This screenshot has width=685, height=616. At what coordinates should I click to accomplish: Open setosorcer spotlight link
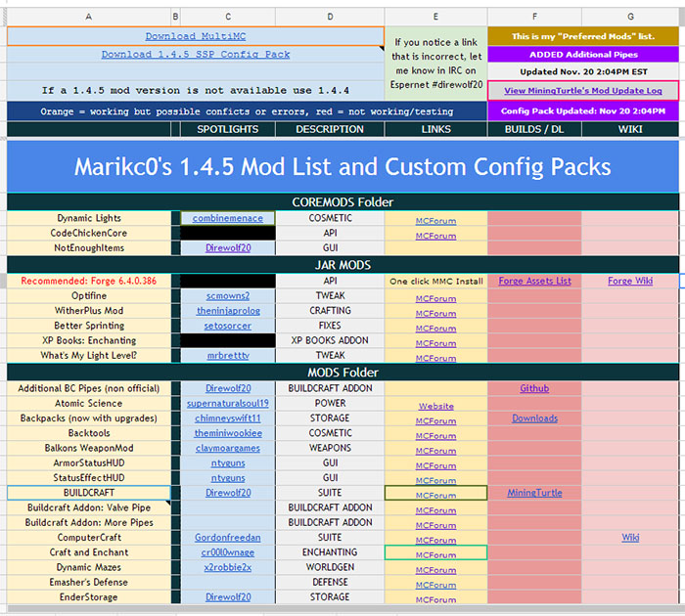pos(228,326)
